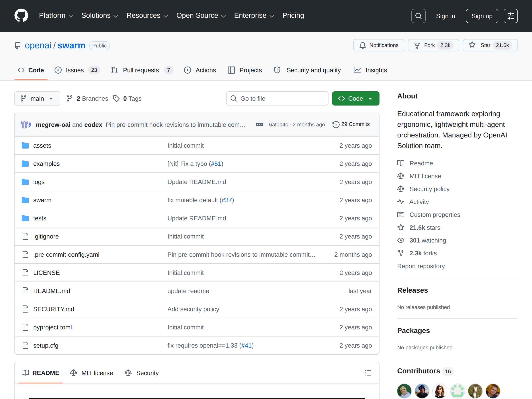The width and height of the screenshot is (532, 399).
Task: Open the assets folder
Action: [x=42, y=145]
